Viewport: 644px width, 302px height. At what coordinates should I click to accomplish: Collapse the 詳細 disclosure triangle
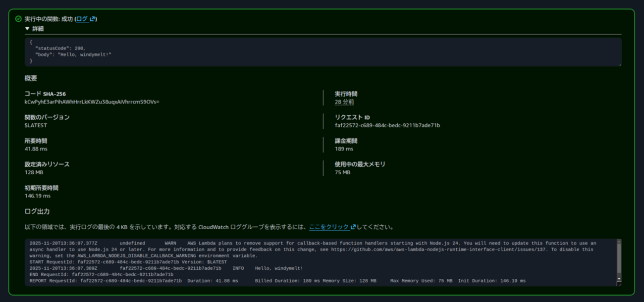[x=27, y=29]
